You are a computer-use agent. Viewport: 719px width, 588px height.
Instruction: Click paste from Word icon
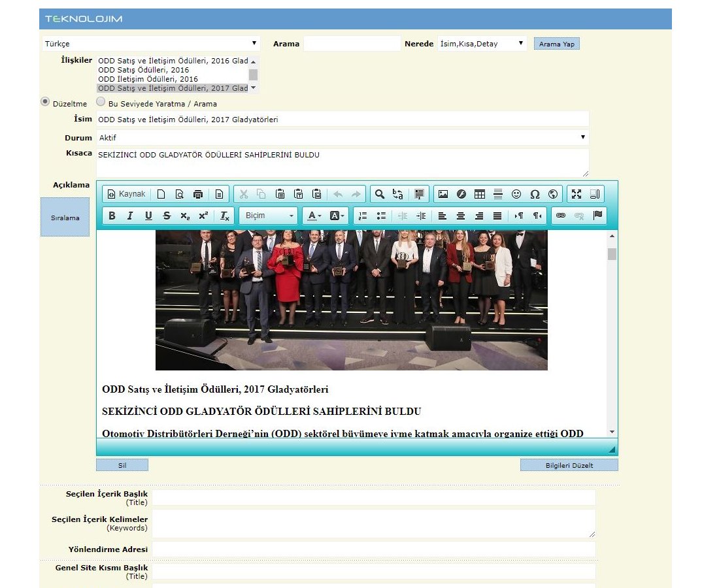(x=316, y=194)
